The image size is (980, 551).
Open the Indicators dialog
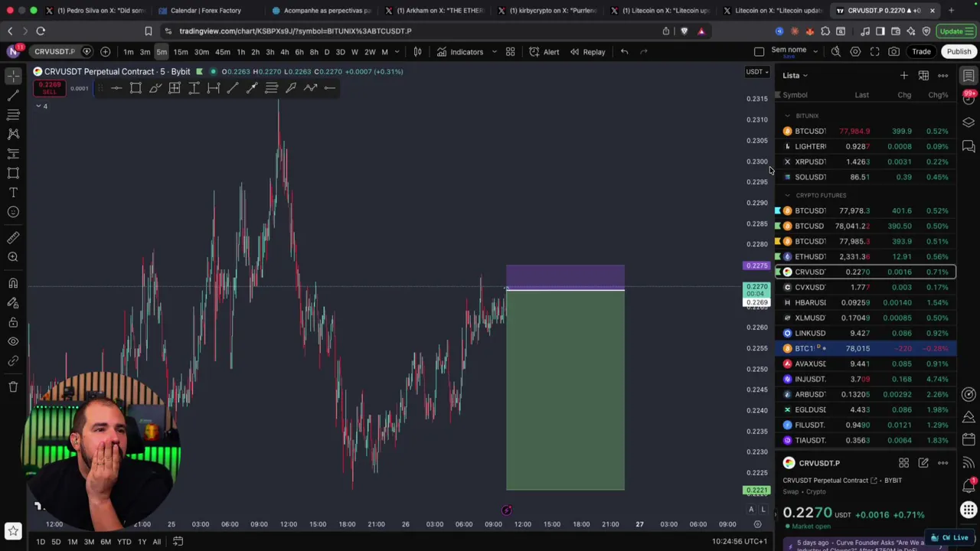[x=460, y=51]
